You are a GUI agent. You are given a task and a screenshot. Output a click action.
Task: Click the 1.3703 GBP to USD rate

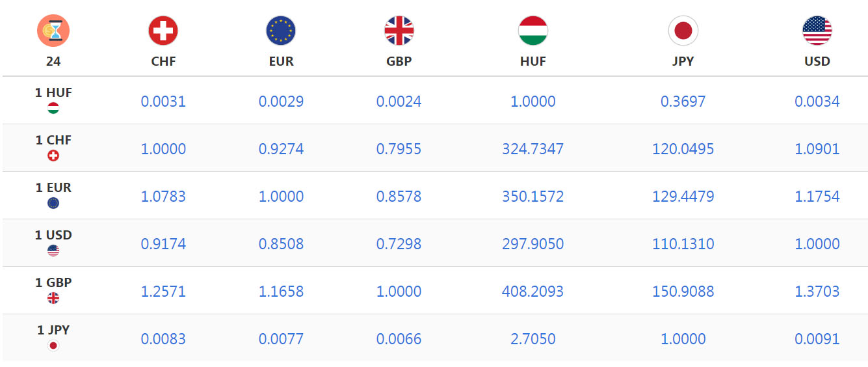coord(817,292)
